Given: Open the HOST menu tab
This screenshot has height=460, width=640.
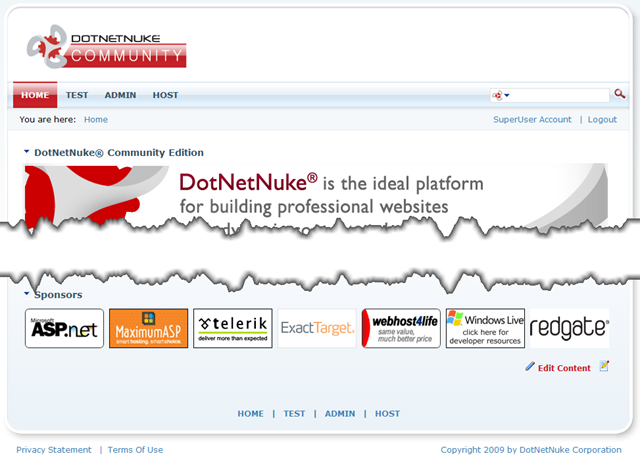Looking at the screenshot, I should tap(165, 95).
